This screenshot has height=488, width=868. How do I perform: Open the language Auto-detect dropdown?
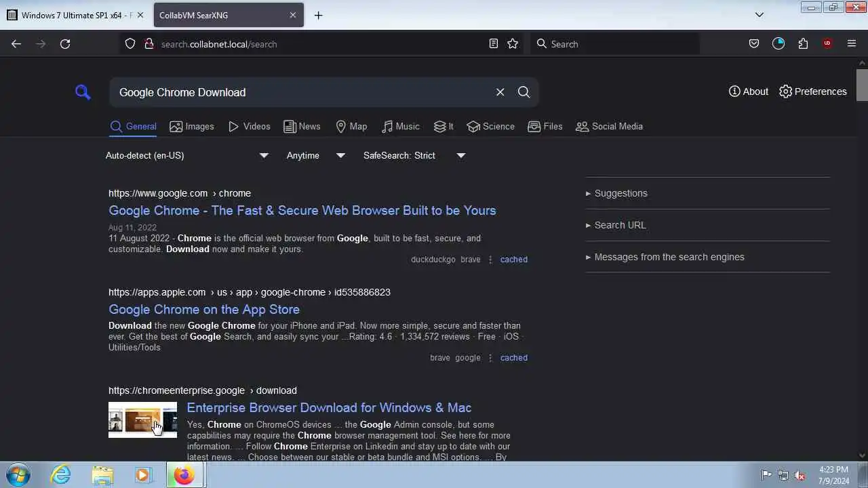coord(187,155)
